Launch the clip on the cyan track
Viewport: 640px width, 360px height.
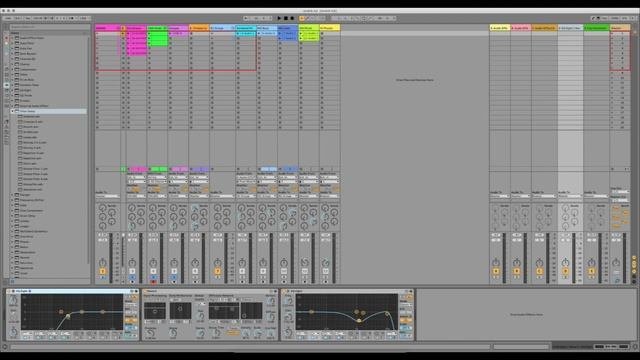(238, 34)
